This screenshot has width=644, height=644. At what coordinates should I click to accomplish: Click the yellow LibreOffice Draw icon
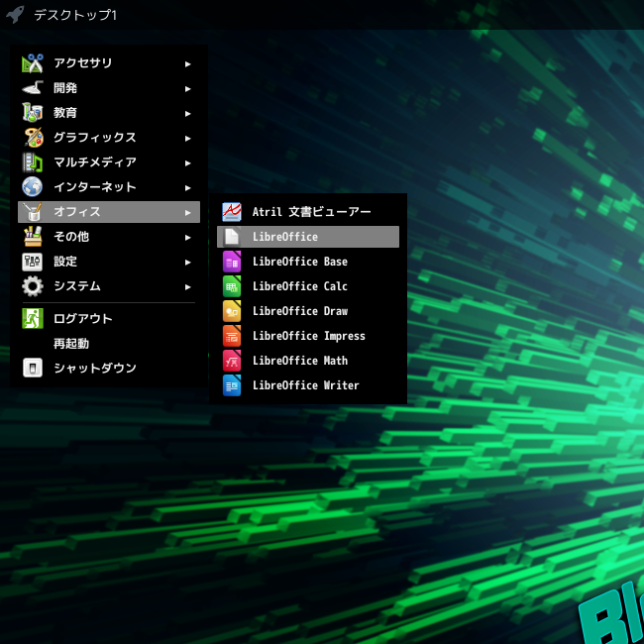[232, 311]
